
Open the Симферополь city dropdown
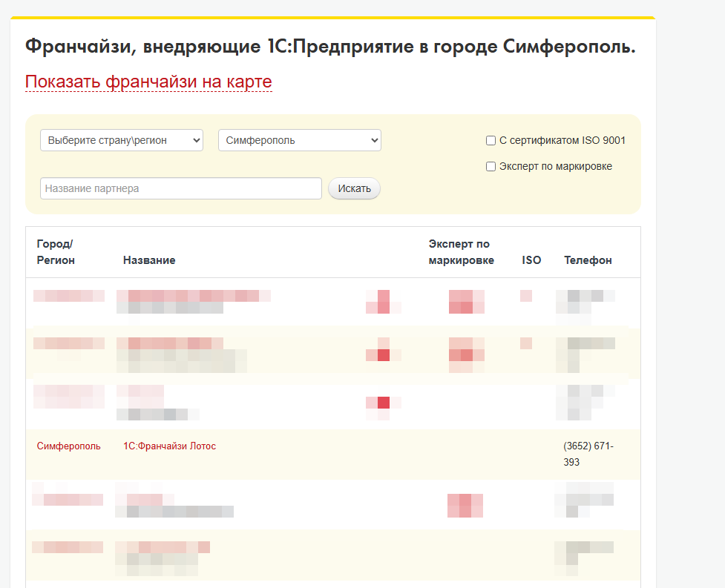(300, 140)
